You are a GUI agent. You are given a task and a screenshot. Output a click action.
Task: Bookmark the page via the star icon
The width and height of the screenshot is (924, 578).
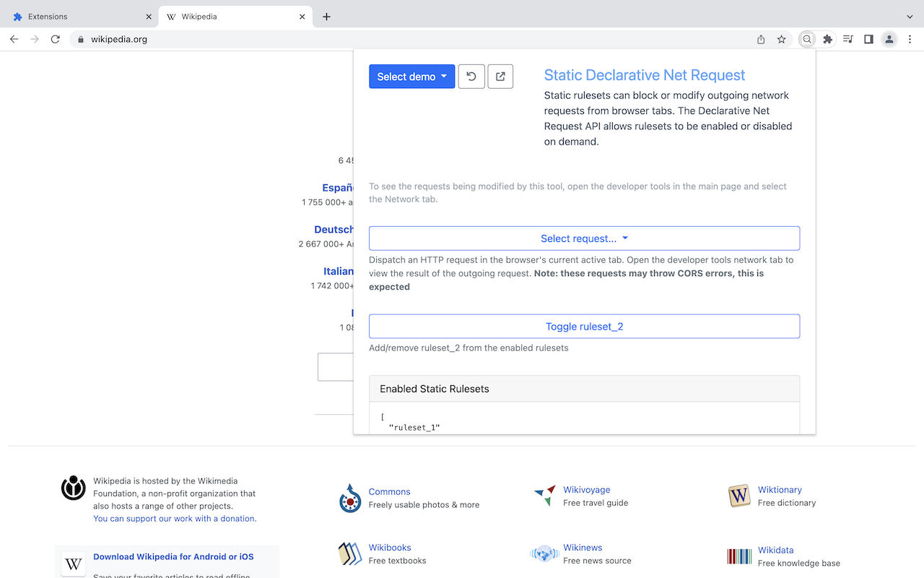tap(782, 39)
